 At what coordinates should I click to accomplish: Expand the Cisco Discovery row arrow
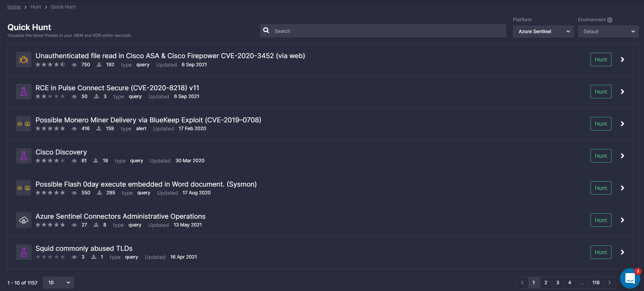pyautogui.click(x=622, y=156)
